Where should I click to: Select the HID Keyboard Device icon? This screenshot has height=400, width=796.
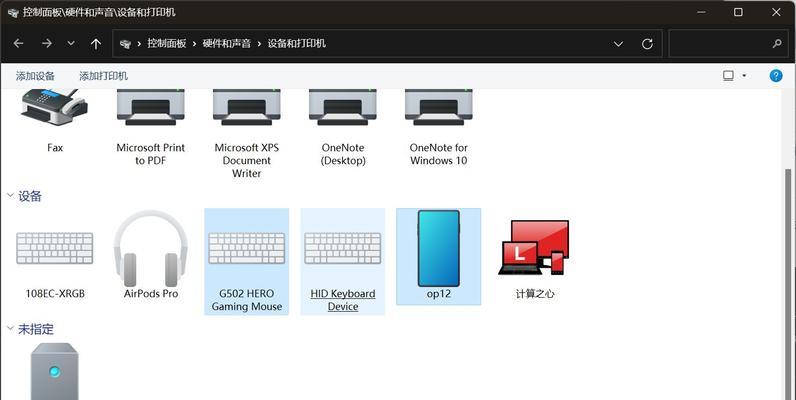coord(343,248)
